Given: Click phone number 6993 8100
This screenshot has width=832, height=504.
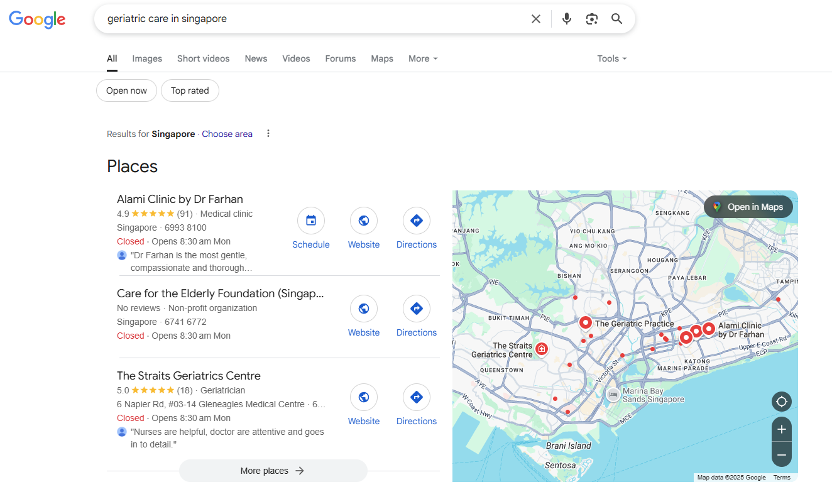Looking at the screenshot, I should [x=185, y=227].
